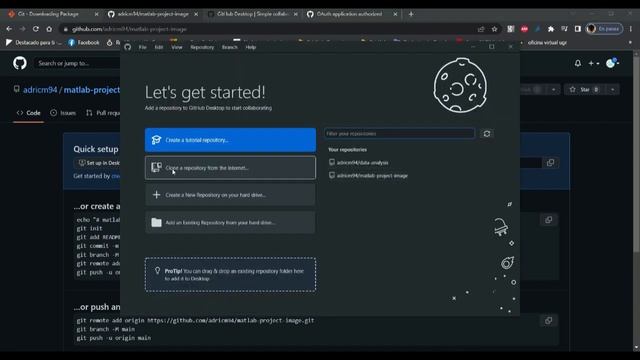
Task: Click the GitHub Octocat logo on the web page
Action: [x=20, y=63]
